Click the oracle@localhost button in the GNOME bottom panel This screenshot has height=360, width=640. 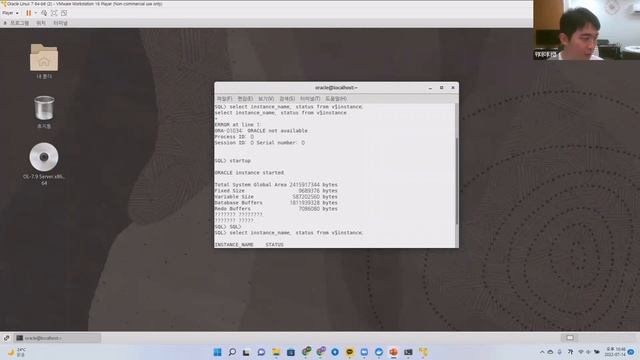tap(57, 338)
